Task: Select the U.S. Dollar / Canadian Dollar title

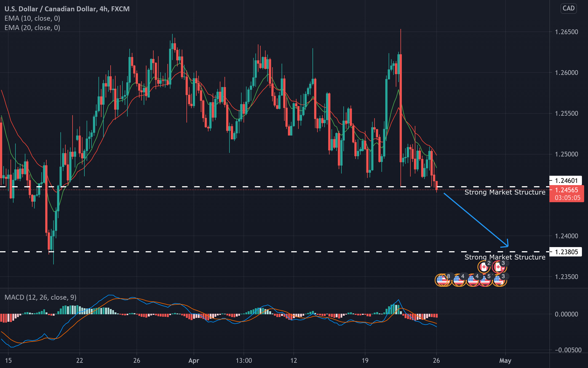Action: 67,9
